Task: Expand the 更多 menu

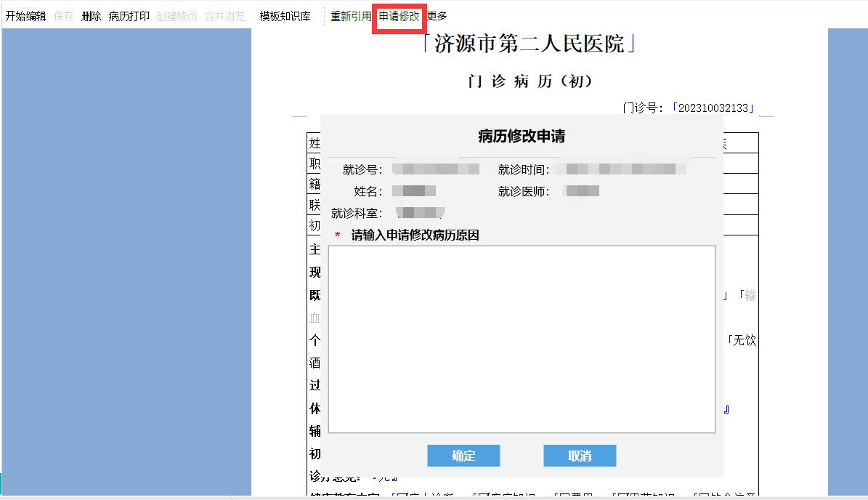Action: coord(437,16)
